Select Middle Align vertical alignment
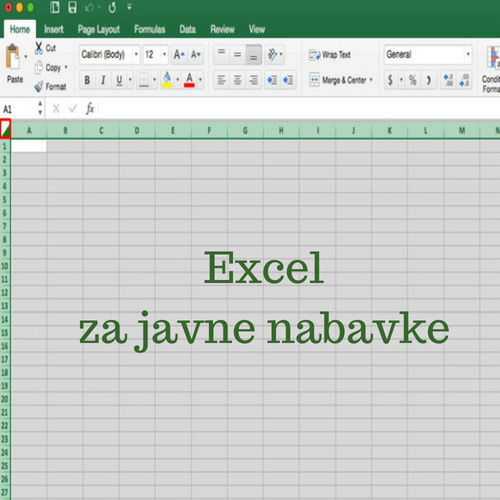The width and height of the screenshot is (500, 500). [x=237, y=54]
